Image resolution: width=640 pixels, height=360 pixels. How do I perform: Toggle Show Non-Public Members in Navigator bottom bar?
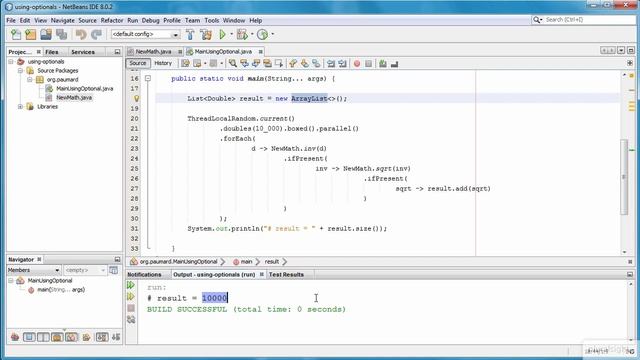pyautogui.click(x=57, y=337)
